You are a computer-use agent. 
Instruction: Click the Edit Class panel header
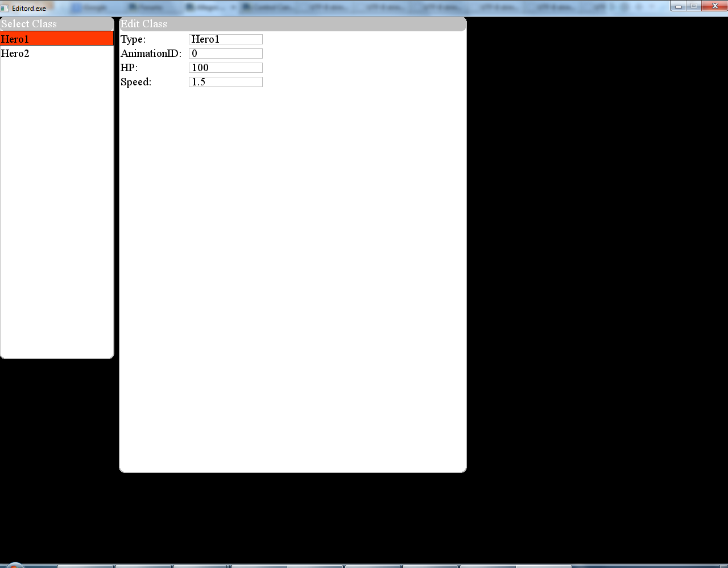(292, 24)
